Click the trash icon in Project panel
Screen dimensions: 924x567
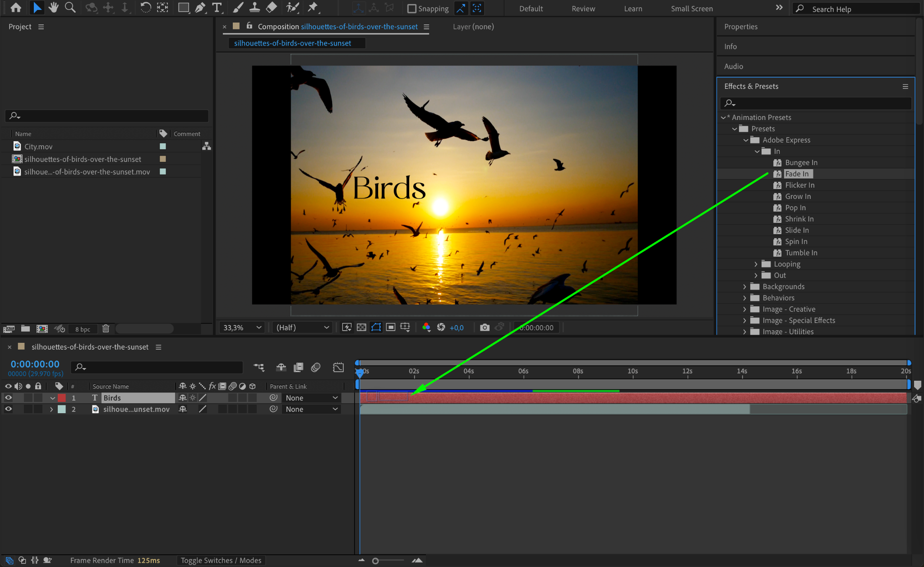pyautogui.click(x=106, y=329)
